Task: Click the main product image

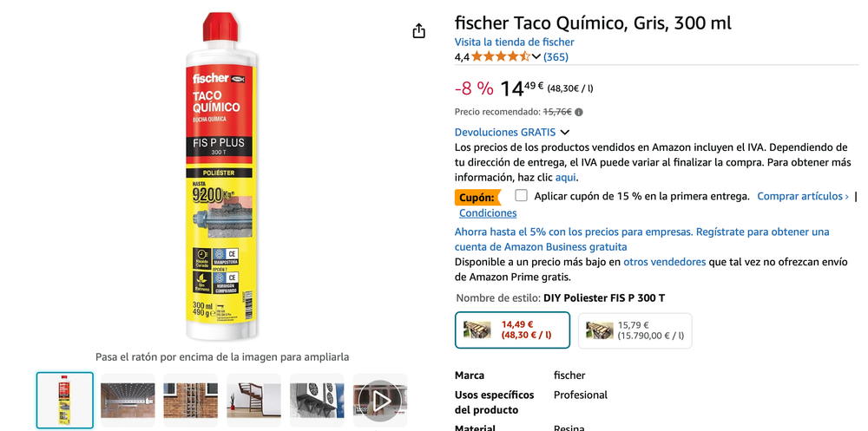Action: click(222, 177)
